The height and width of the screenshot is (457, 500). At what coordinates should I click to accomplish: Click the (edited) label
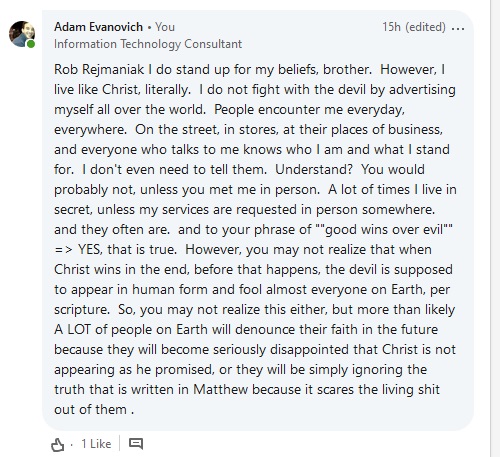(425, 27)
